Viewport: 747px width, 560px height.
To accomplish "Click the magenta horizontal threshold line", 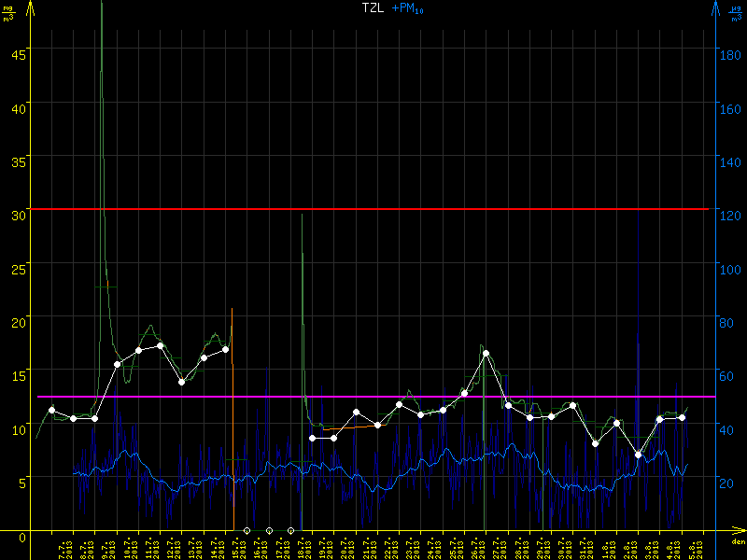I will tap(373, 397).
